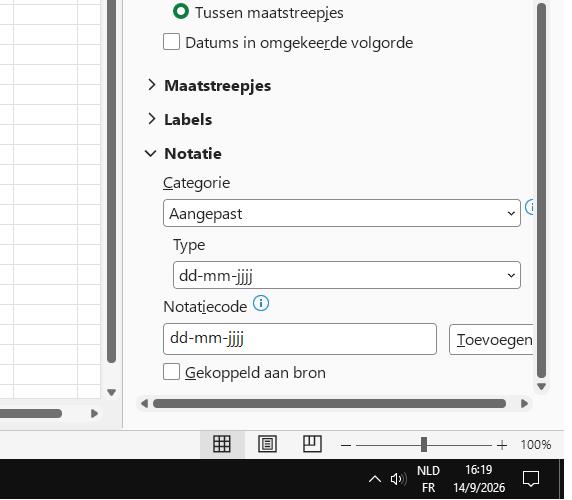The height and width of the screenshot is (500, 572).
Task: Select the Tussen maatstreepjes radio option
Action: coord(181,11)
